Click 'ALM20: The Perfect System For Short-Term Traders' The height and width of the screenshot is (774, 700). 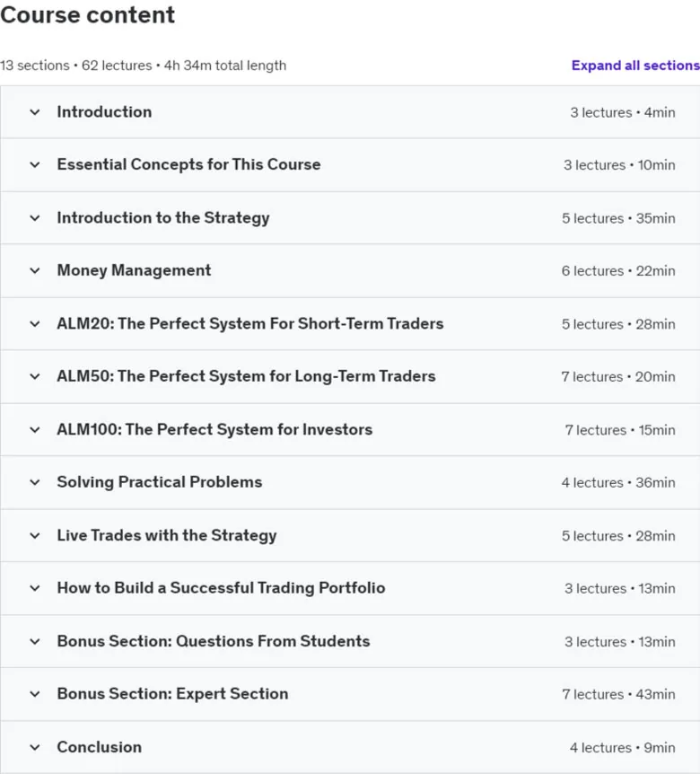[x=250, y=324]
